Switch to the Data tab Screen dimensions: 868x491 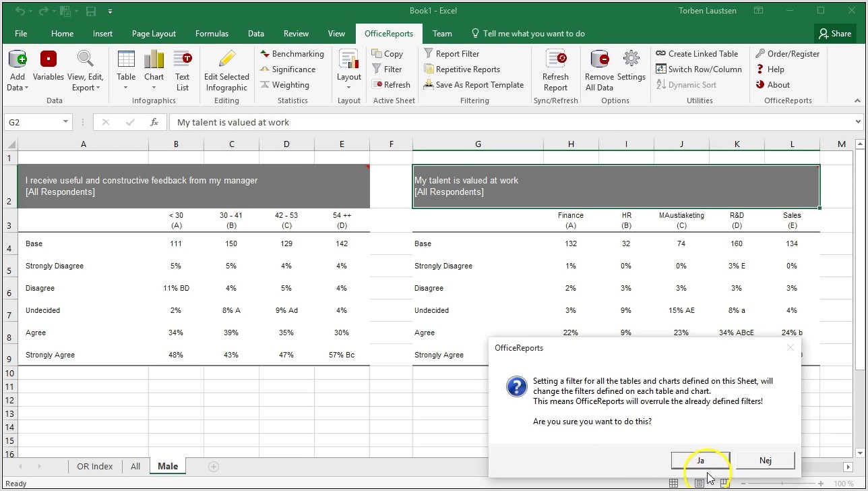(x=255, y=34)
